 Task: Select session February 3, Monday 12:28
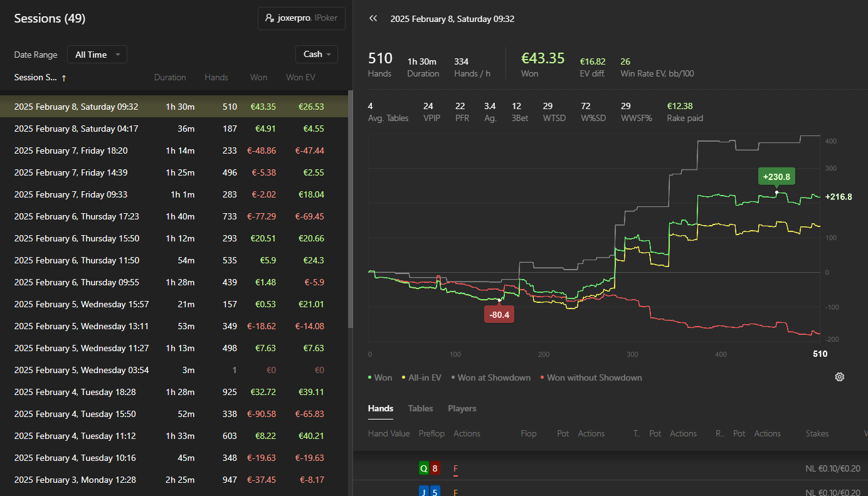tap(174, 480)
